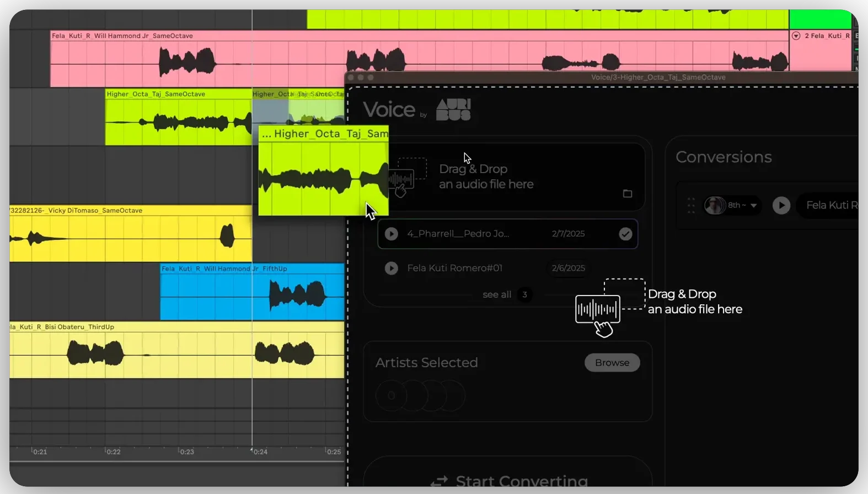
Task: Select the Fela_Kuti_R_Will Hammond Jr_FifthUp clip
Action: coord(252,292)
